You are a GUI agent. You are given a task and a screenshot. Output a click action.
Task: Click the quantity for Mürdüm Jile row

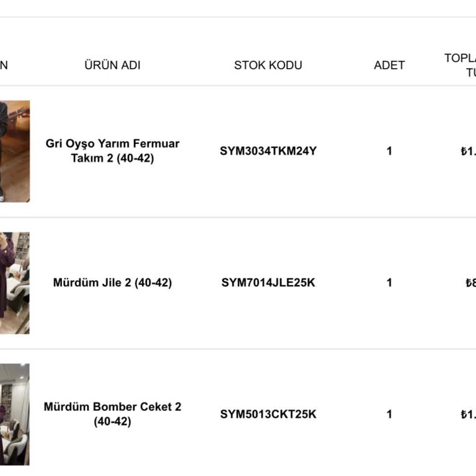click(x=389, y=283)
